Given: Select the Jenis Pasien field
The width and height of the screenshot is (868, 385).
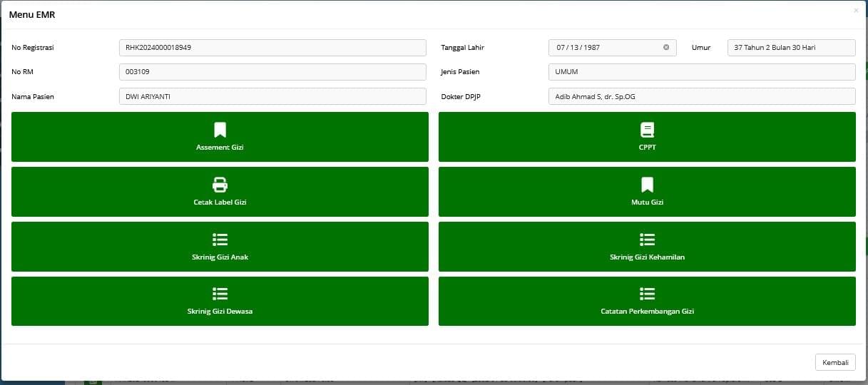Looking at the screenshot, I should 701,72.
